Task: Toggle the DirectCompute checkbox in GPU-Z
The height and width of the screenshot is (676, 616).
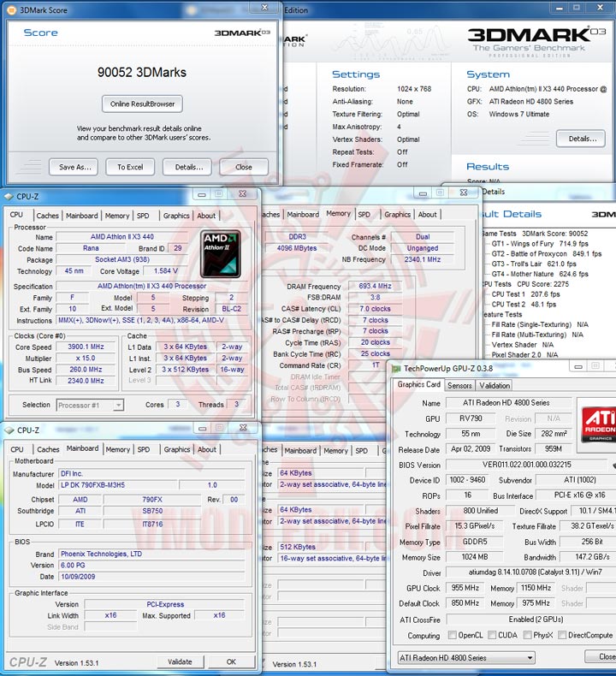Action: pos(562,635)
